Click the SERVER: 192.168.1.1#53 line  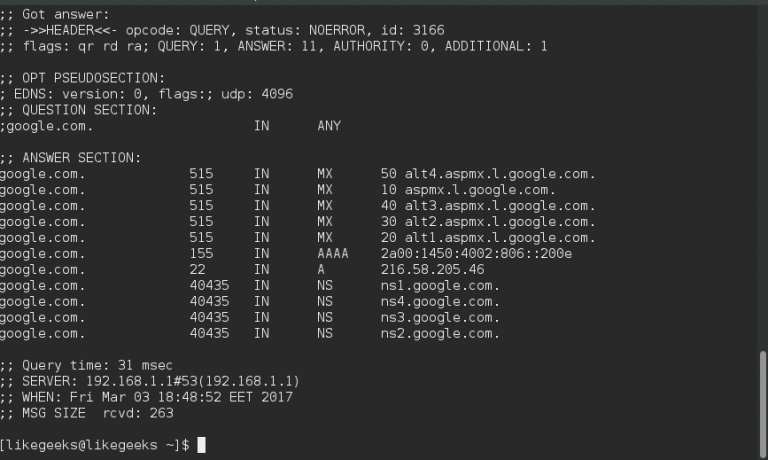pyautogui.click(x=149, y=381)
